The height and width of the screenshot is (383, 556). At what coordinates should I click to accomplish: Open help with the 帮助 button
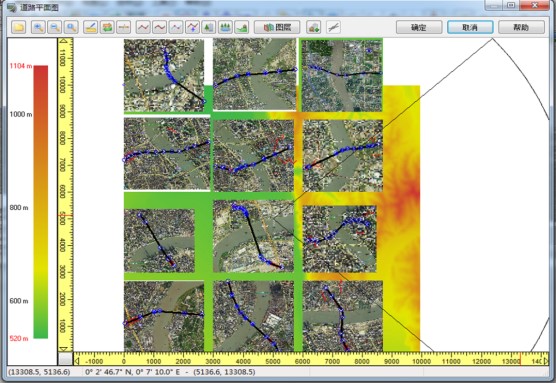click(x=521, y=27)
